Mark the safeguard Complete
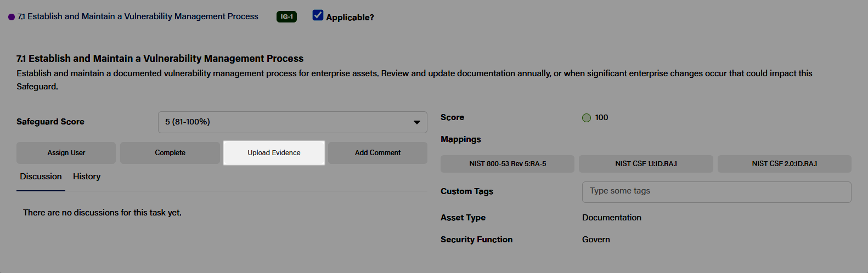Screen dimensions: 868x273 170,153
